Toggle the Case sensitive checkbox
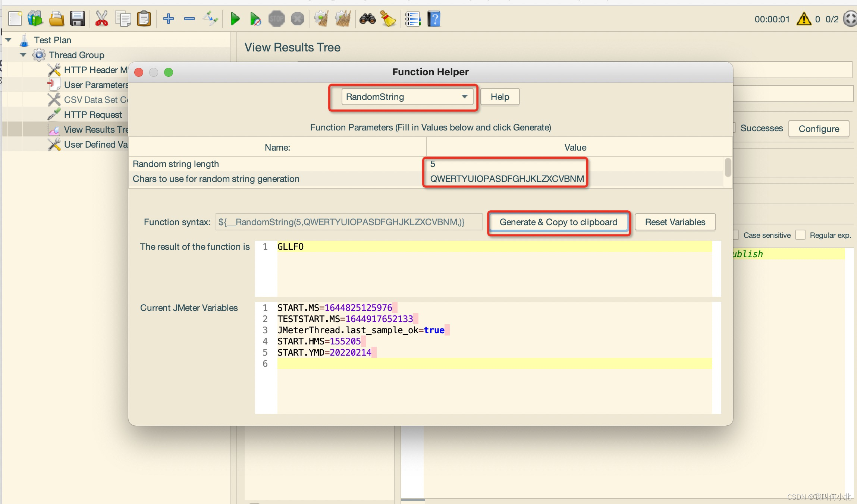This screenshot has width=857, height=504. coord(736,235)
